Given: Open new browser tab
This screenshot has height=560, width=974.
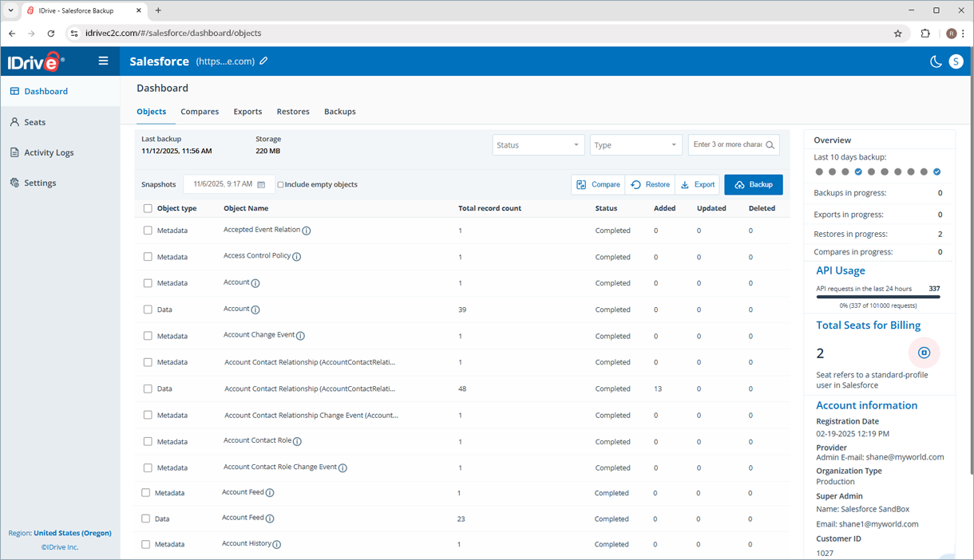Looking at the screenshot, I should point(158,10).
